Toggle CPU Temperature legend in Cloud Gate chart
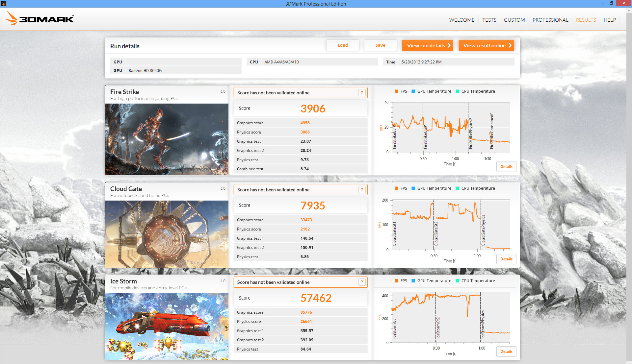 pos(475,188)
